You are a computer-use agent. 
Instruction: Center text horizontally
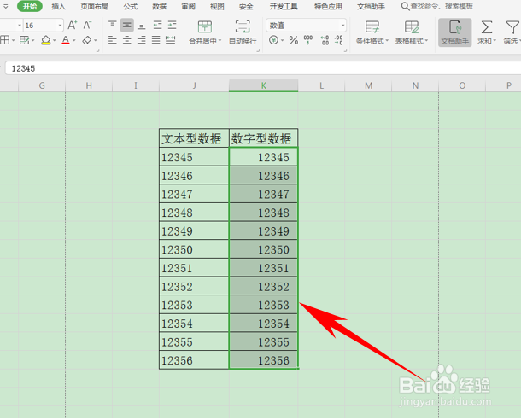click(x=127, y=40)
